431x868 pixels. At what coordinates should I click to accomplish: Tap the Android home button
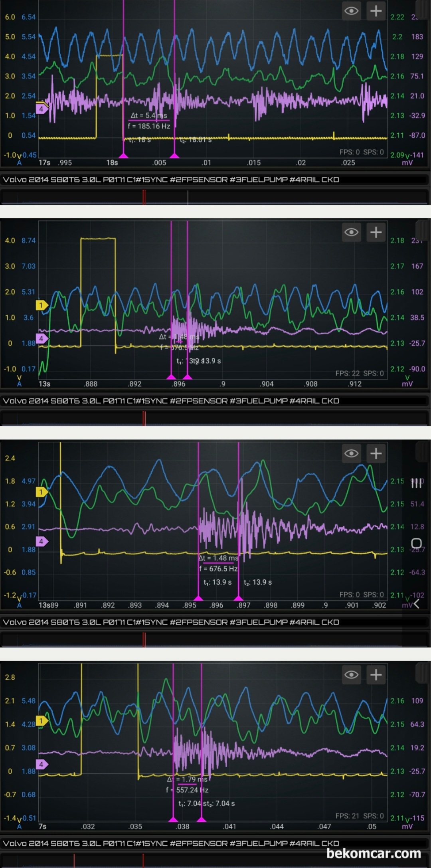point(416,543)
